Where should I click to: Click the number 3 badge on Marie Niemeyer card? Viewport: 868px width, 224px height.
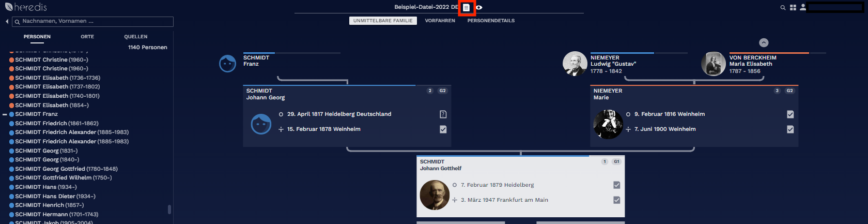tap(777, 91)
